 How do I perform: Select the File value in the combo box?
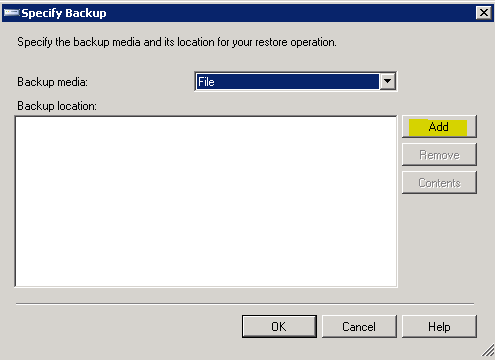pos(287,82)
